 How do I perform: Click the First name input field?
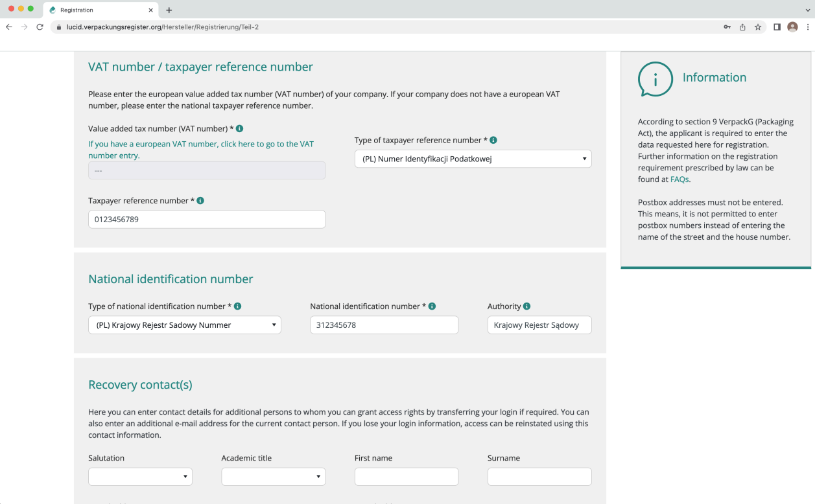click(406, 477)
